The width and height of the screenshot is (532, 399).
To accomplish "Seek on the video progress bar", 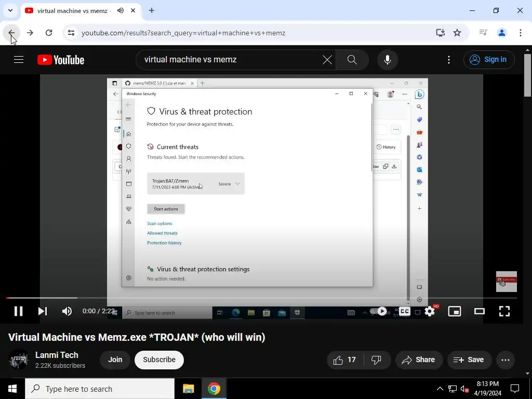I will point(261,298).
